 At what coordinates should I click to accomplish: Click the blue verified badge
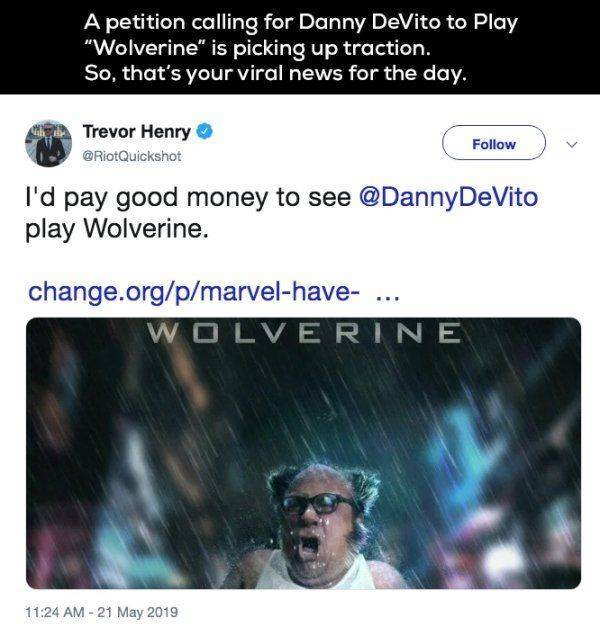tap(204, 131)
